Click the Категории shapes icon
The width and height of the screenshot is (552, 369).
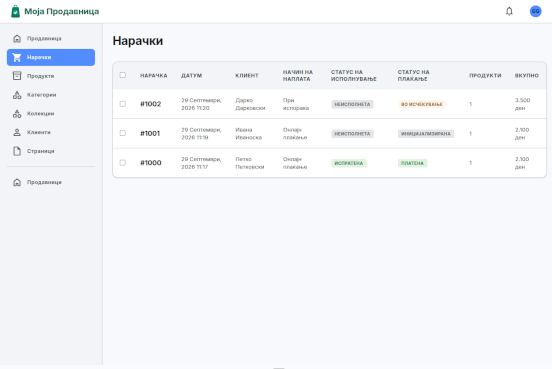pyautogui.click(x=17, y=94)
